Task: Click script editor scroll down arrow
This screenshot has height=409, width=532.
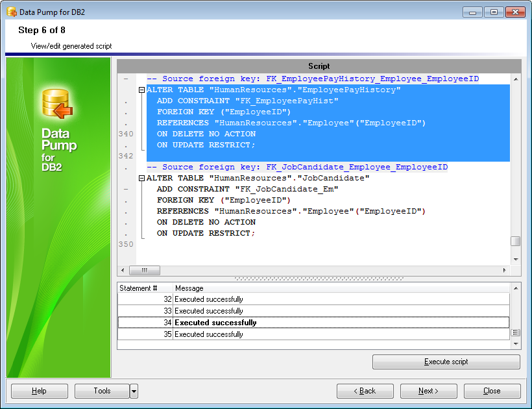Action: pos(516,260)
